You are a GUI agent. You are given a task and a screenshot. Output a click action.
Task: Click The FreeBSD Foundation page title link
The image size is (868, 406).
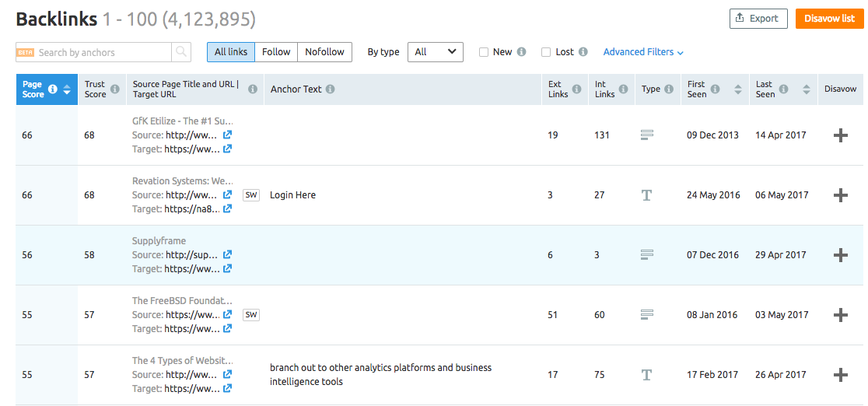coord(183,301)
